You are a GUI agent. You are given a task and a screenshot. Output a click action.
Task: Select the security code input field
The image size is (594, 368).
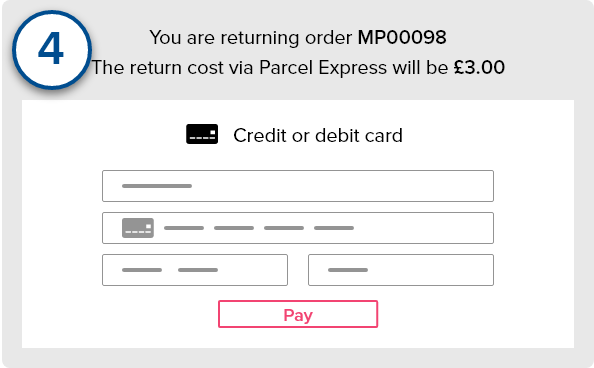pyautogui.click(x=401, y=270)
